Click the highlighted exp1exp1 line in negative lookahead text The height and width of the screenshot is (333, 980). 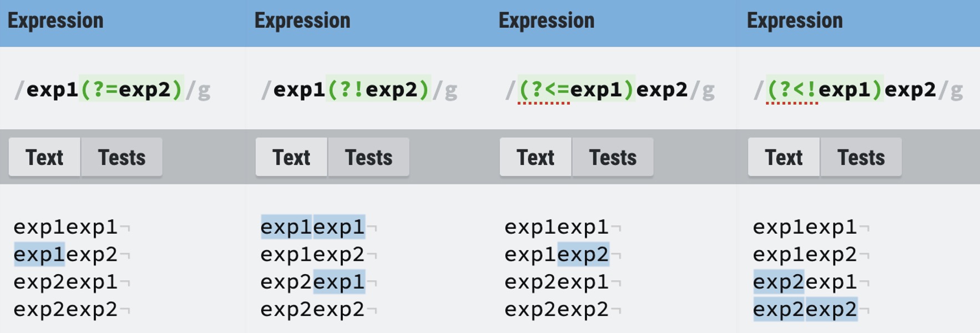[313, 226]
